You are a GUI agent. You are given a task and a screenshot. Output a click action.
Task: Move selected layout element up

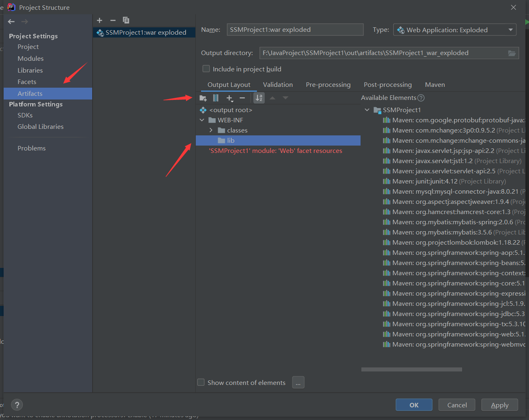(272, 98)
